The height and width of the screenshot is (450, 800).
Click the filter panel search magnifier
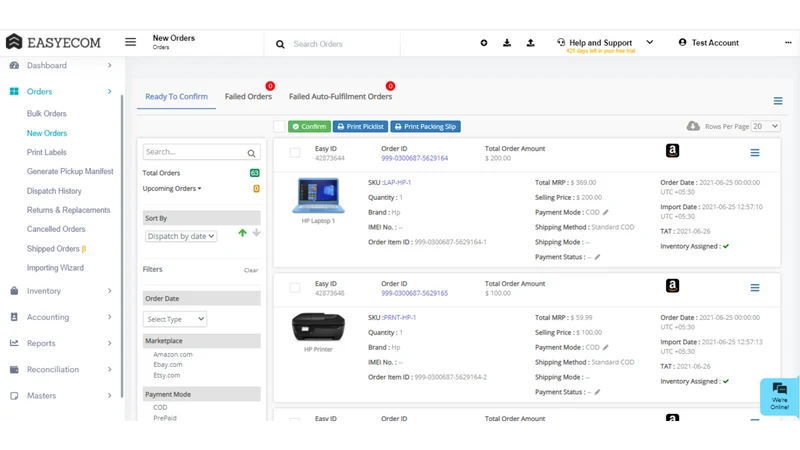tap(252, 153)
